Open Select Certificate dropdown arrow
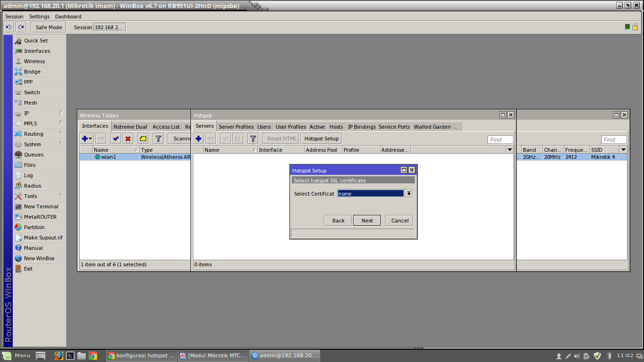644x362 pixels. tap(409, 194)
